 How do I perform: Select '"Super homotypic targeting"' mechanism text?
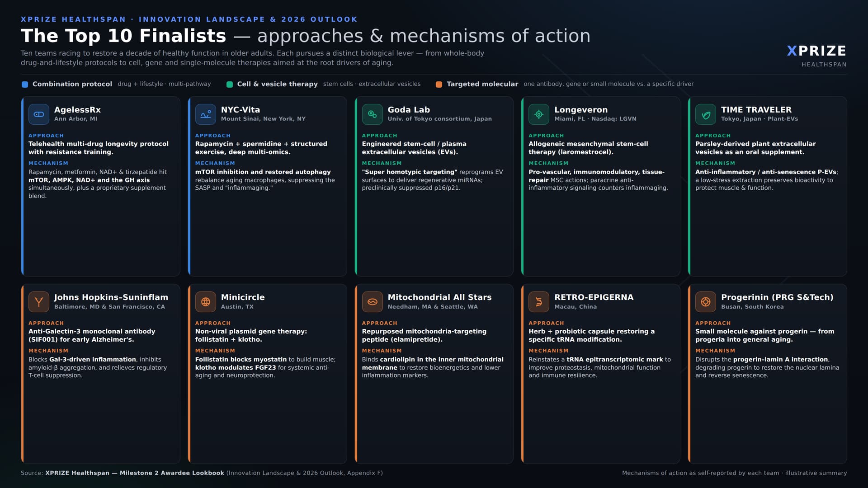tap(410, 172)
